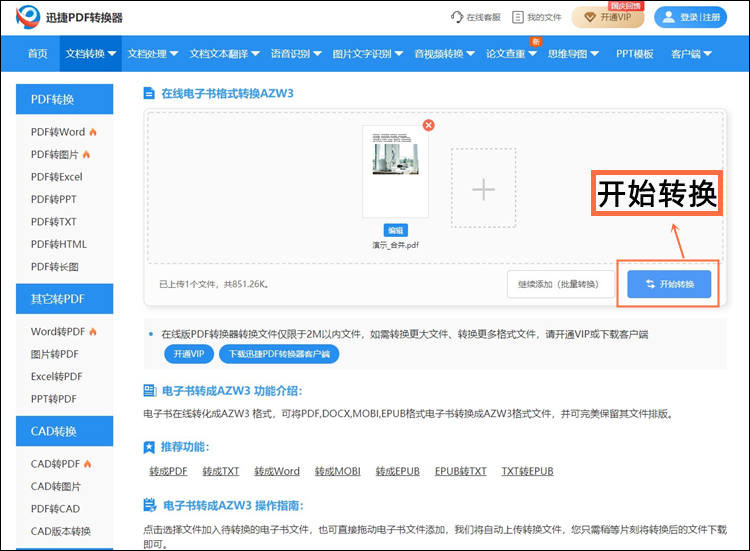
Task: Remove the uploaded file with red X
Action: [x=428, y=125]
